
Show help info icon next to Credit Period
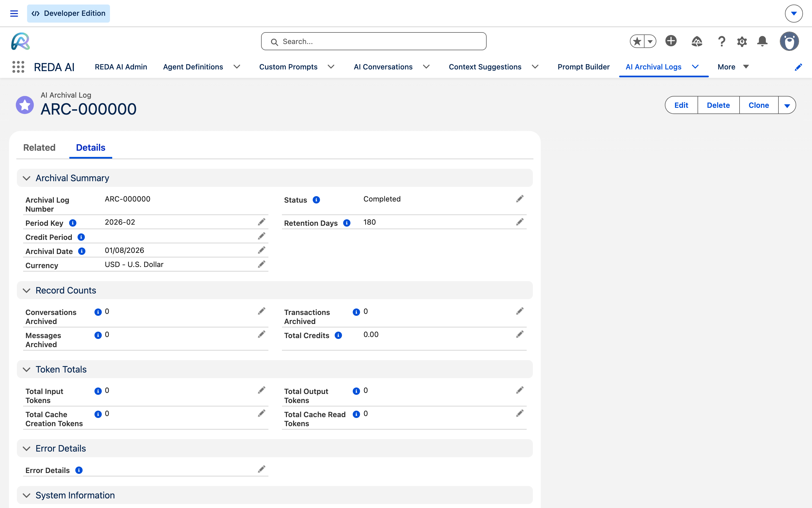click(x=81, y=237)
